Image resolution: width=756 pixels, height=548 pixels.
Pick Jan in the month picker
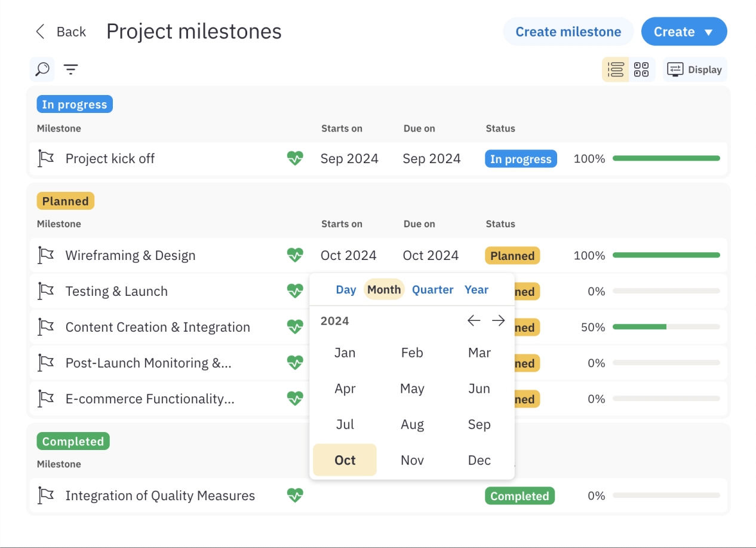tap(345, 353)
